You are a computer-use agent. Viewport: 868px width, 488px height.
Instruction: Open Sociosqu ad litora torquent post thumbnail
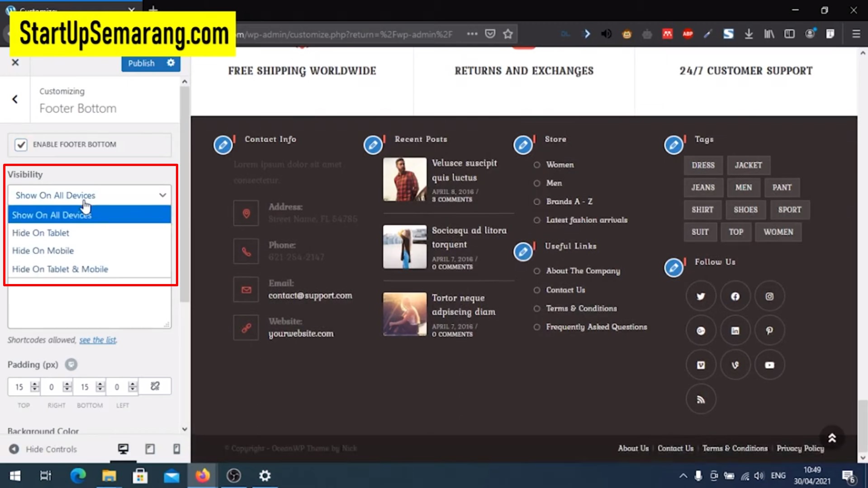pyautogui.click(x=404, y=246)
